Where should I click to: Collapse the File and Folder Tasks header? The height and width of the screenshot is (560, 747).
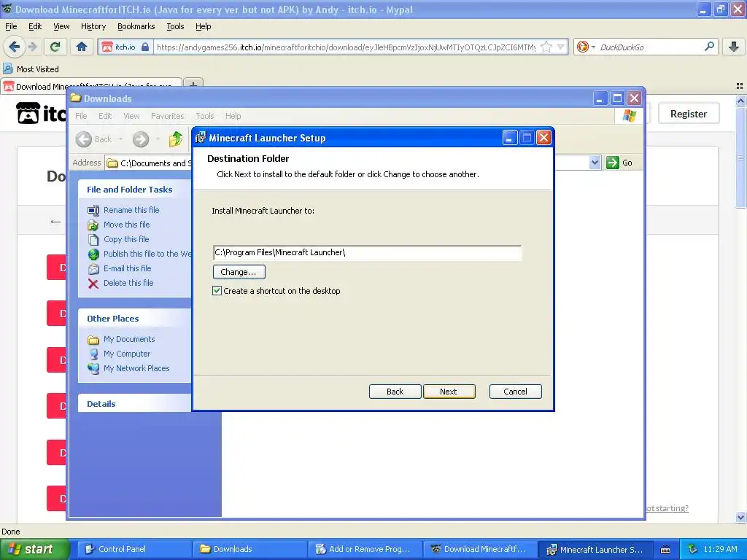134,190
